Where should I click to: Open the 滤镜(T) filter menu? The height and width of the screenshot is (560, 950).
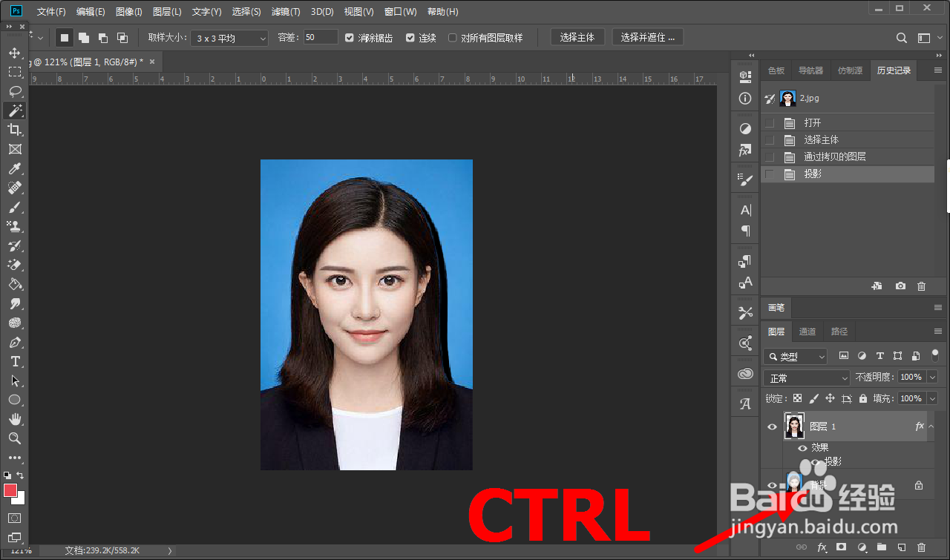click(x=286, y=12)
